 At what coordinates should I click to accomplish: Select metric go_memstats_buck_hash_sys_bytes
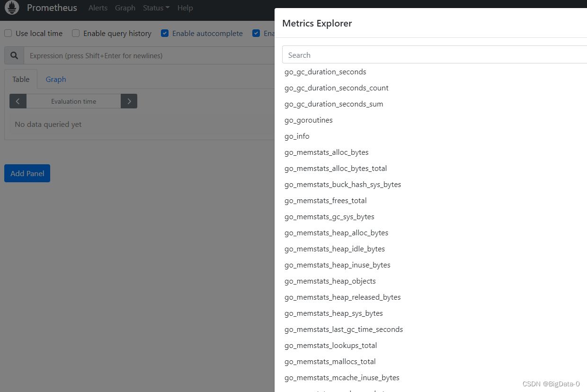click(343, 185)
